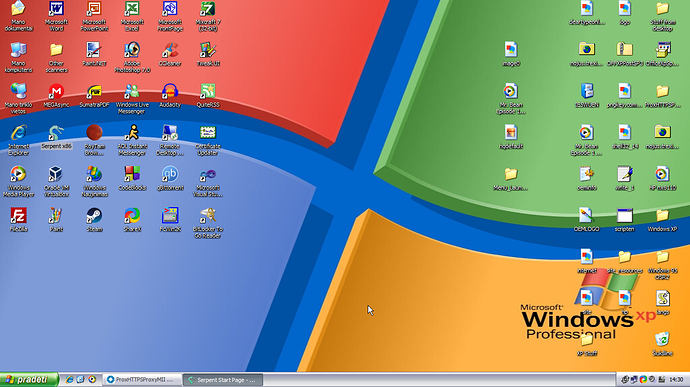Select the Adobe Photoshop 7.0 shortcut

pos(132,57)
